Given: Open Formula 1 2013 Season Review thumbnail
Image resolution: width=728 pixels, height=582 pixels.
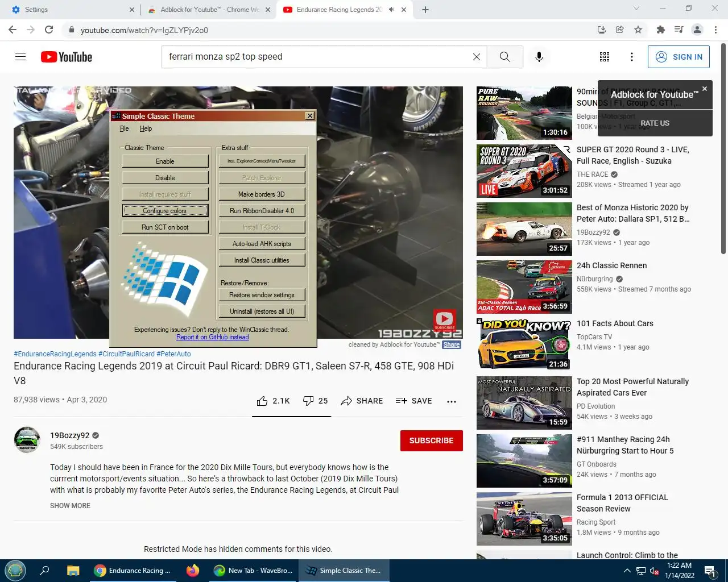Looking at the screenshot, I should (x=524, y=519).
